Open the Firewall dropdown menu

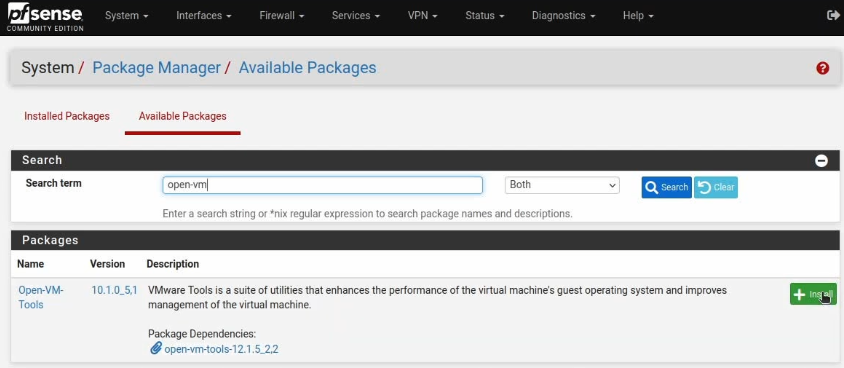click(x=282, y=16)
